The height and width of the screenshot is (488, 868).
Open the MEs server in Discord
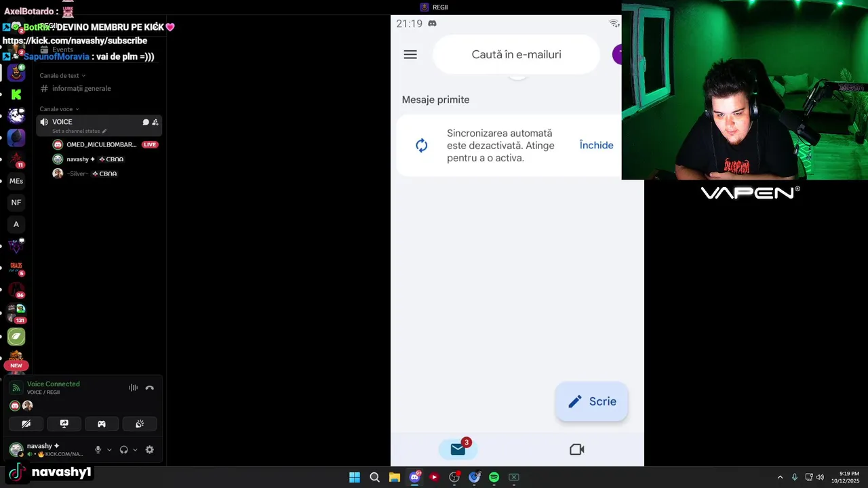pos(16,181)
